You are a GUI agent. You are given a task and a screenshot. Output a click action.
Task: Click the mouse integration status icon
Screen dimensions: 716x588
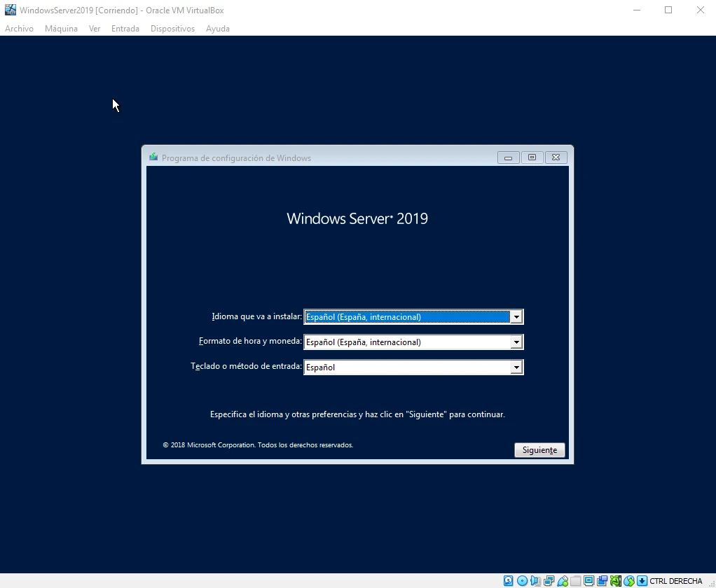tap(629, 581)
